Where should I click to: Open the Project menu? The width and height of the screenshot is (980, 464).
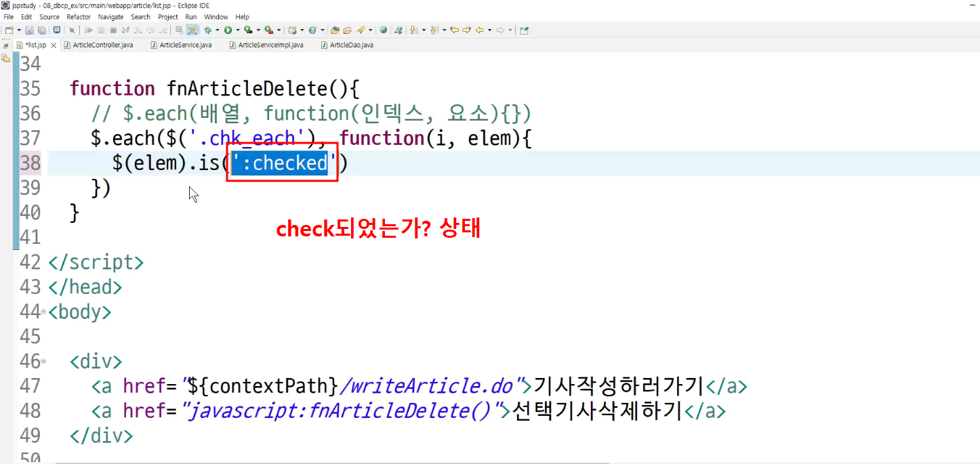(168, 17)
